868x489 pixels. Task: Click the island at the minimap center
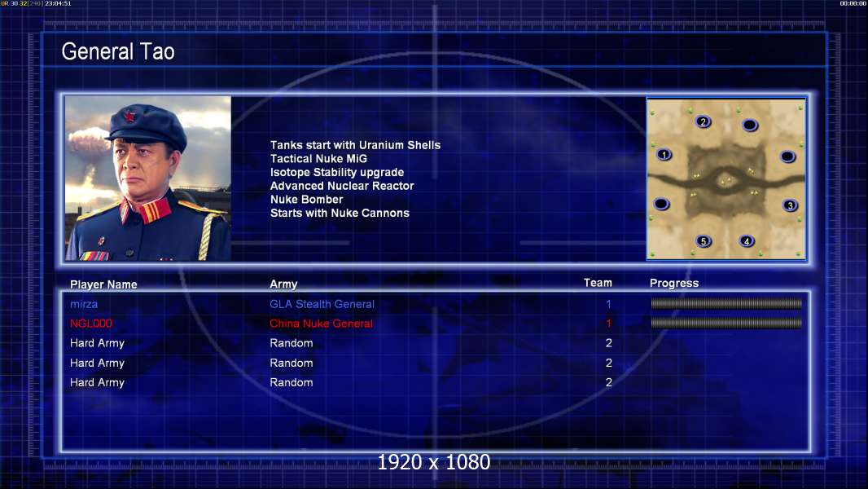(725, 180)
